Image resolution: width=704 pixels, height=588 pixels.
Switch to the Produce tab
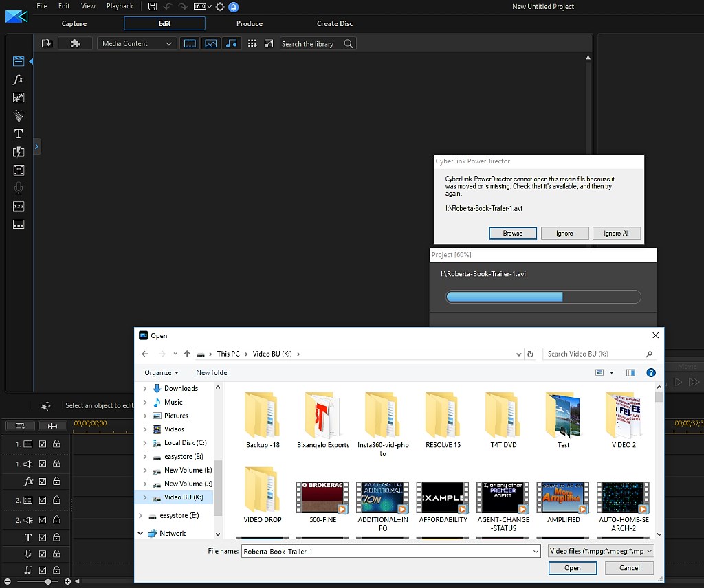[x=249, y=24]
